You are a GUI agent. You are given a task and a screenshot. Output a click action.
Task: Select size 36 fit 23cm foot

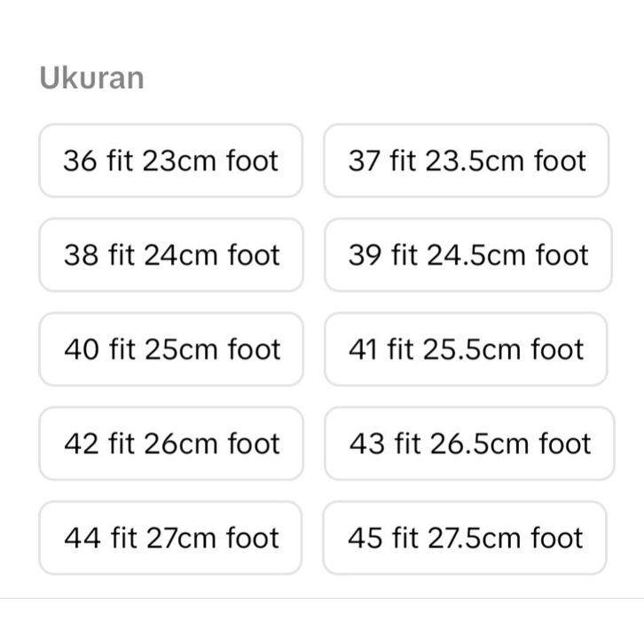170,161
